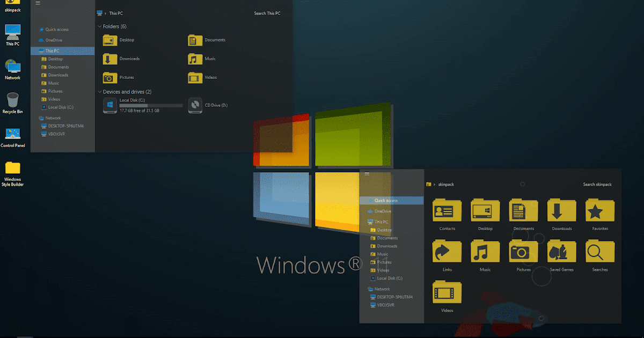Open Videos folder in This PC window
Viewport: 644px width, 338px height.
click(x=196, y=77)
